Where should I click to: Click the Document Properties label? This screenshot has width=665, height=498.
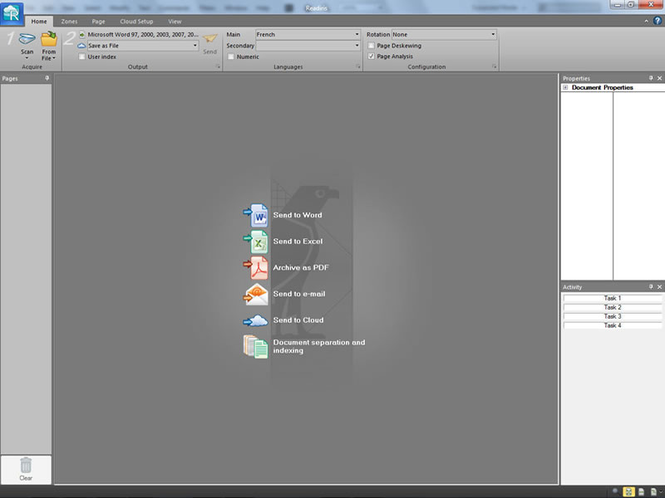(602, 87)
